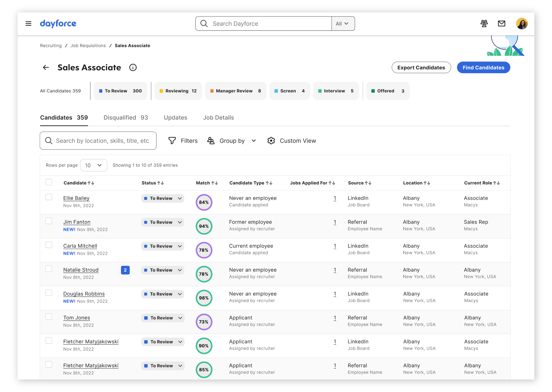Viewport: 552px width, 392px height.
Task: Open the info icon next to Sales Associate
Action: 133,68
